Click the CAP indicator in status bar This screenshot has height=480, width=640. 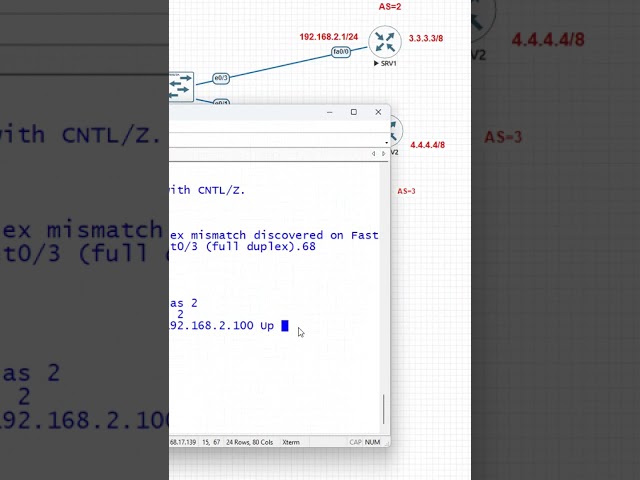355,442
